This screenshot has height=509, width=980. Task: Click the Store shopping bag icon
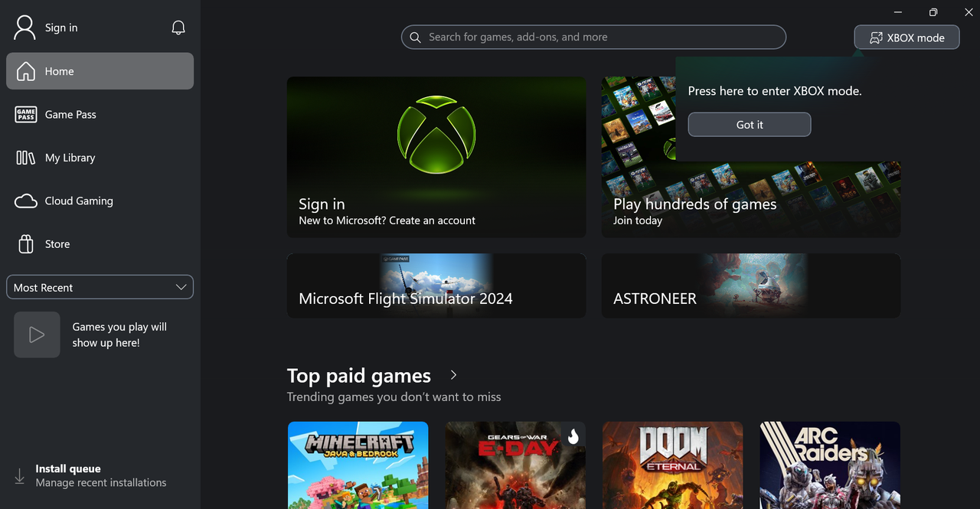click(26, 243)
